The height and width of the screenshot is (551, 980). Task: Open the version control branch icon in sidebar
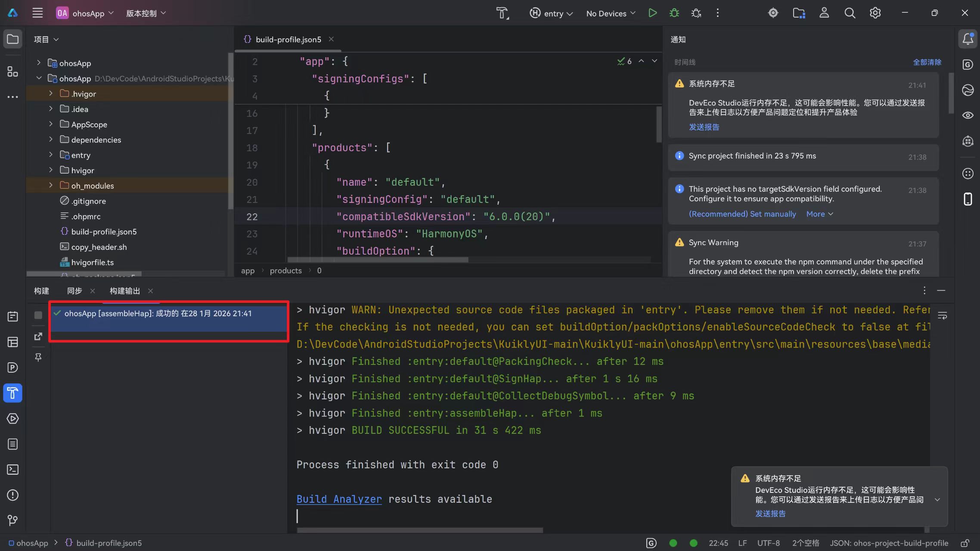coord(12,520)
